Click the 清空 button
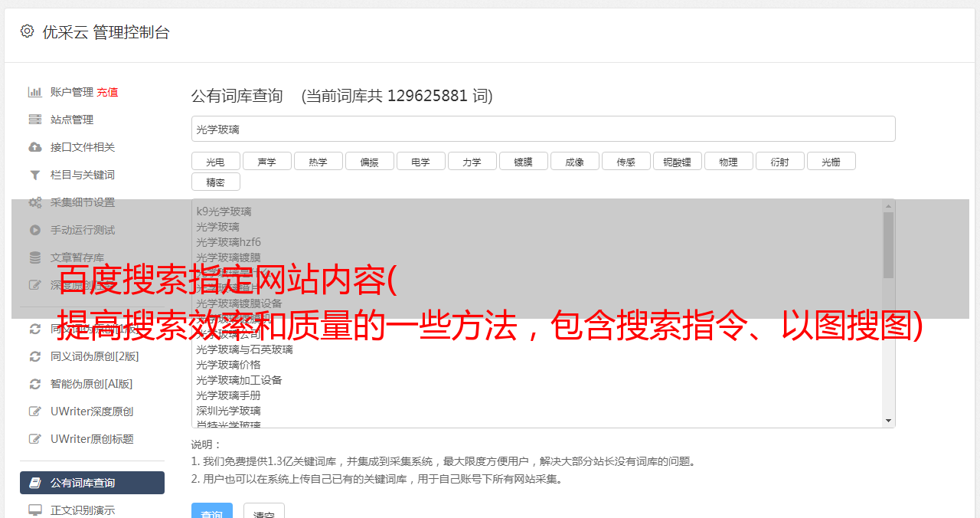Screen dimensions: 980x518 tap(264, 512)
